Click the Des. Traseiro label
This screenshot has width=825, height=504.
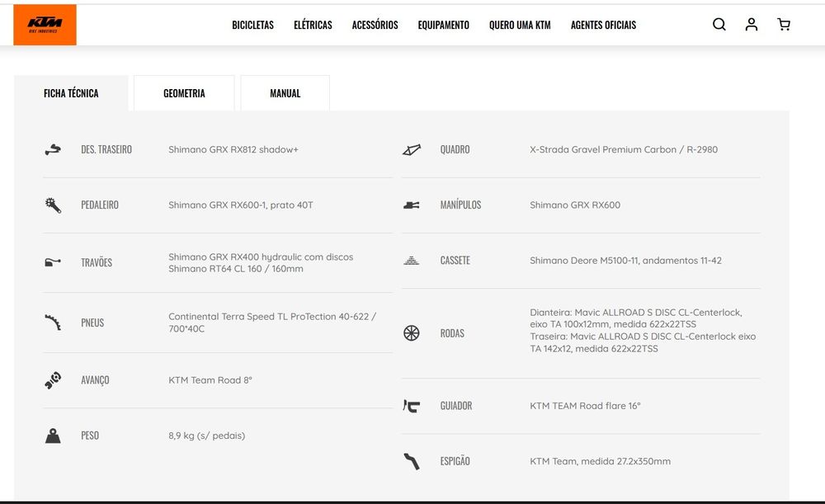106,149
